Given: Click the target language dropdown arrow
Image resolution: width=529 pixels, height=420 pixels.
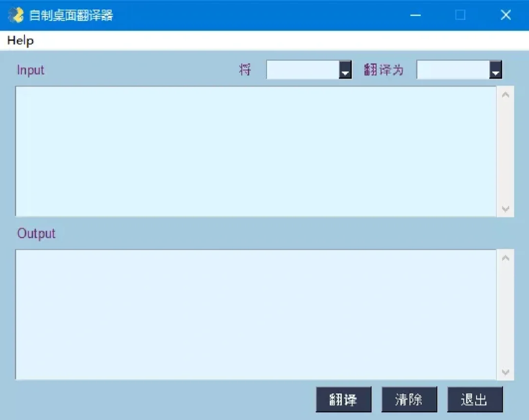Looking at the screenshot, I should pyautogui.click(x=496, y=70).
